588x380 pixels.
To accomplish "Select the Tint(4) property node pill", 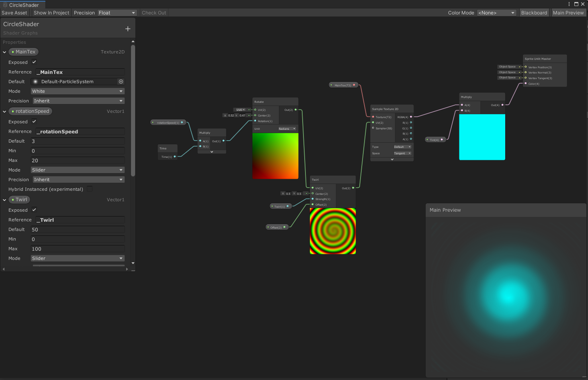I will point(435,140).
